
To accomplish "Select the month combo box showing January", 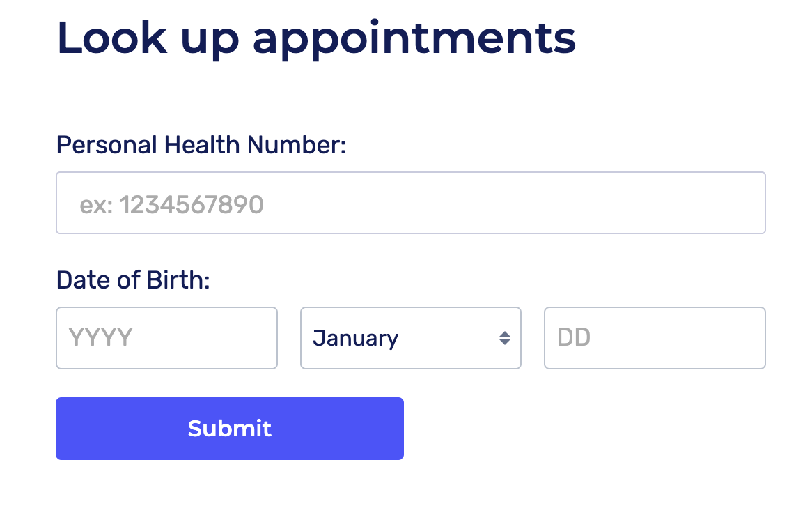I will 410,339.
